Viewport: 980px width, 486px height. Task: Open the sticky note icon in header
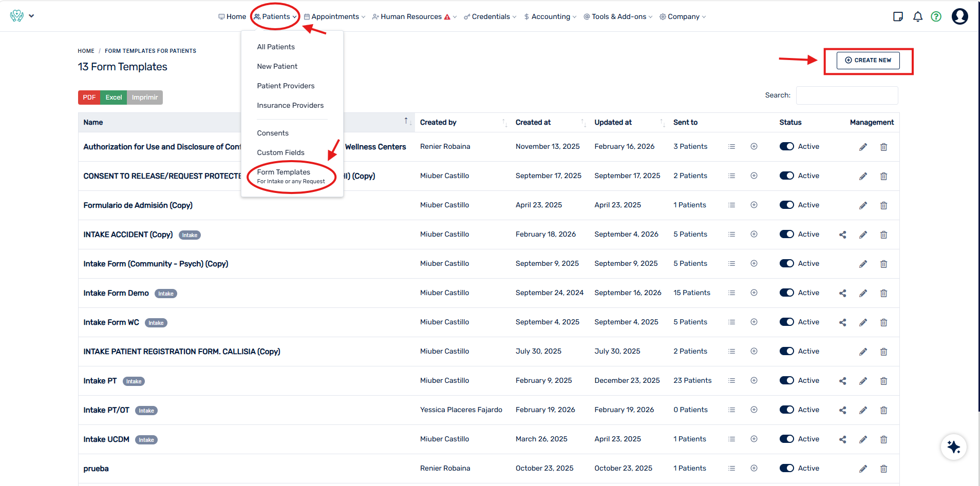(x=898, y=16)
